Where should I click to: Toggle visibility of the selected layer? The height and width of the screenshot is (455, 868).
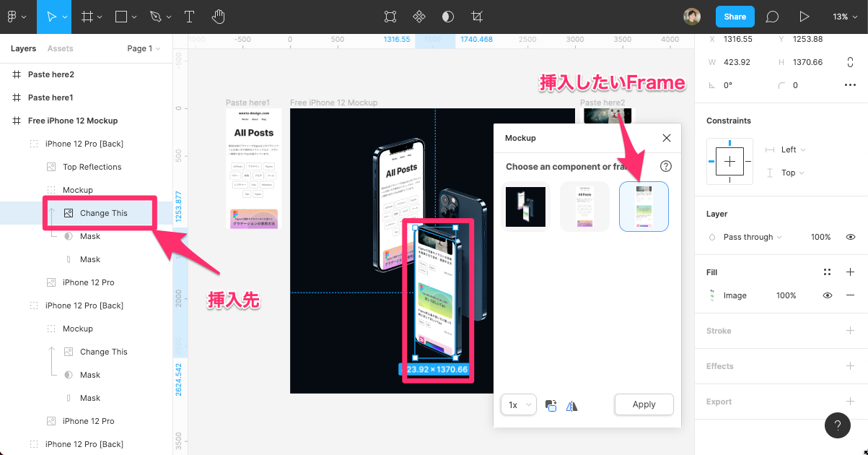pos(850,236)
